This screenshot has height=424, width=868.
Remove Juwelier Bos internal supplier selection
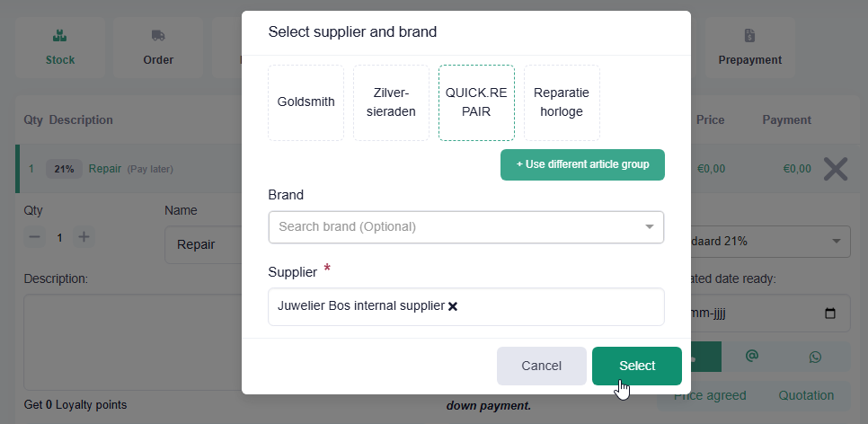click(x=453, y=306)
